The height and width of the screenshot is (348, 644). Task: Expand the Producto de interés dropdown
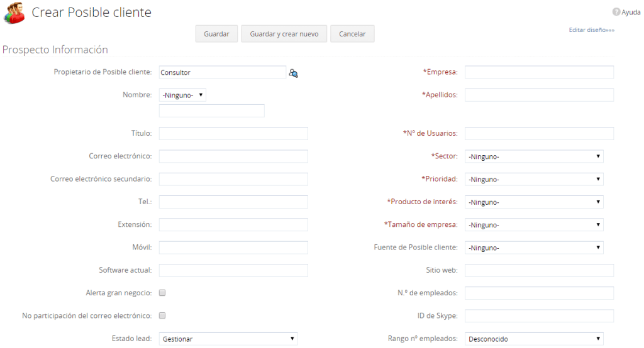534,202
